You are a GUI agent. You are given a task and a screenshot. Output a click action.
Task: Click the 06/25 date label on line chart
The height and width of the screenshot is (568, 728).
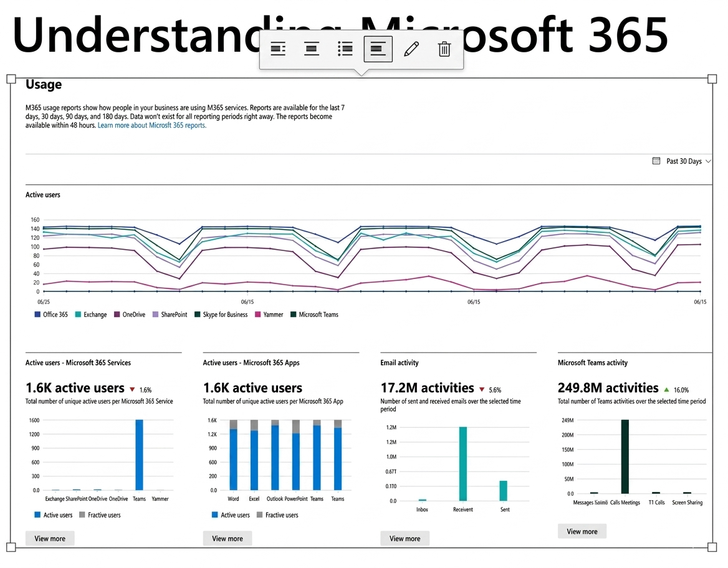[44, 301]
